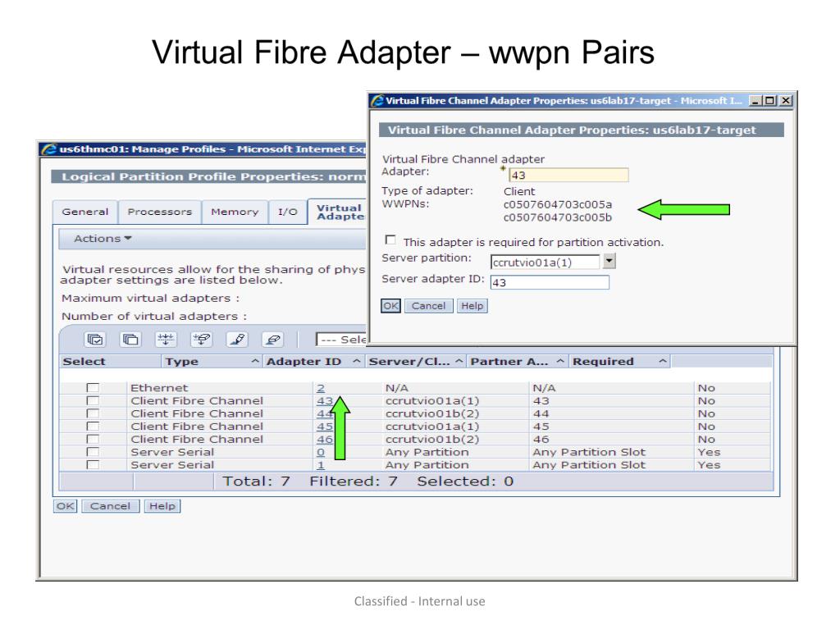This screenshot has width=840, height=630.
Task: Check the Server Serial 0 row checkbox
Action: 94,452
